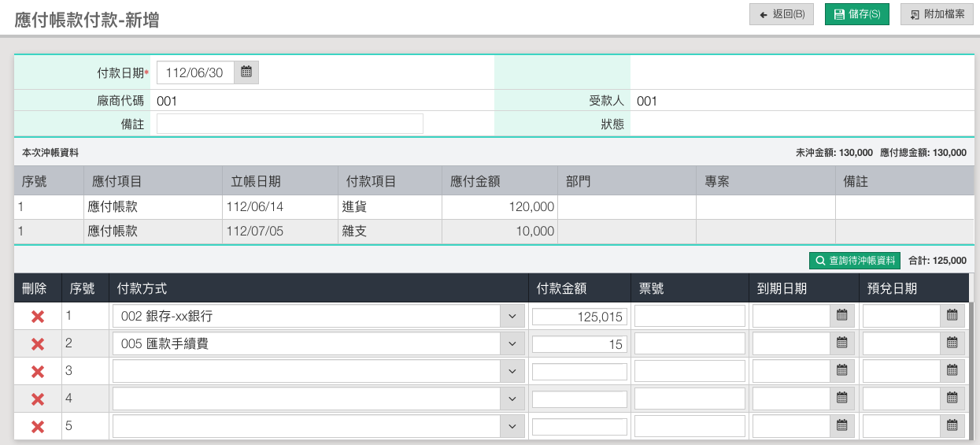Select the 付款金額 field showing 125,015
This screenshot has height=445, width=980.
pyautogui.click(x=579, y=317)
